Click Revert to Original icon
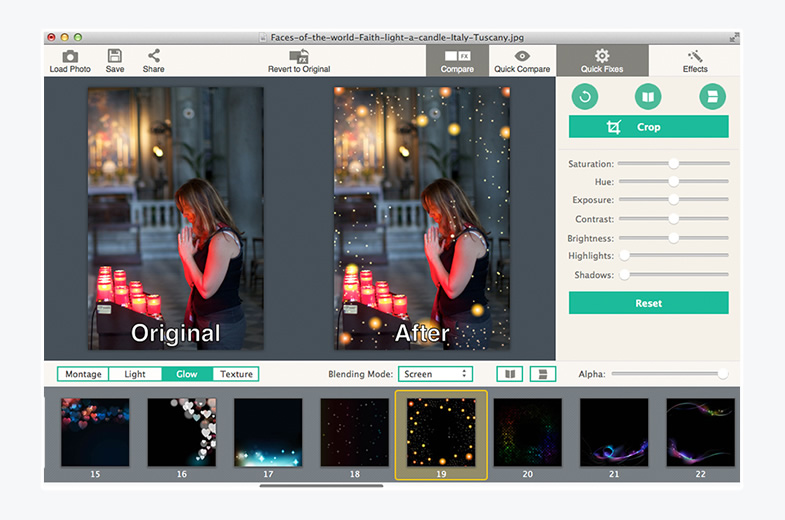This screenshot has height=520, width=785. click(298, 57)
